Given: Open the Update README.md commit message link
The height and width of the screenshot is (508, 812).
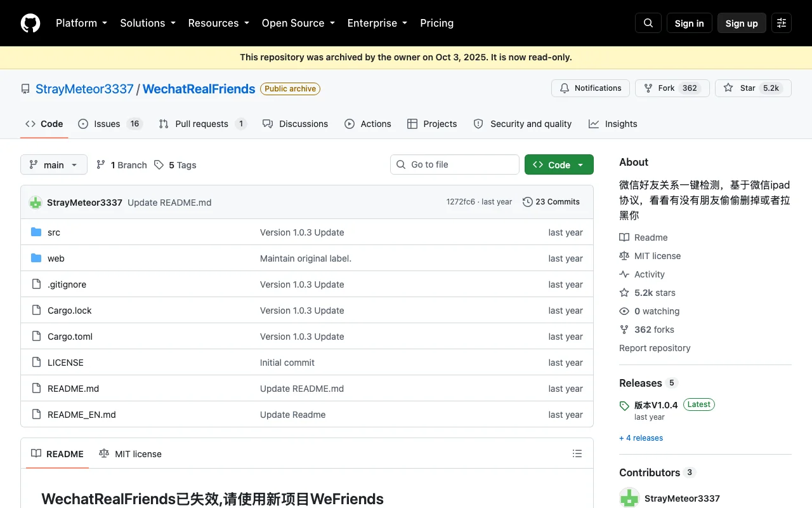Looking at the screenshot, I should (x=169, y=203).
